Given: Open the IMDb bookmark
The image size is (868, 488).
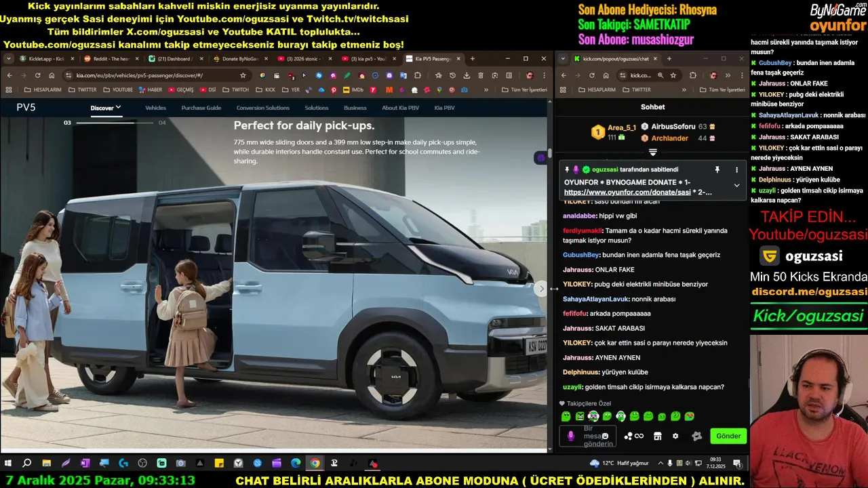Looking at the screenshot, I should pos(353,89).
